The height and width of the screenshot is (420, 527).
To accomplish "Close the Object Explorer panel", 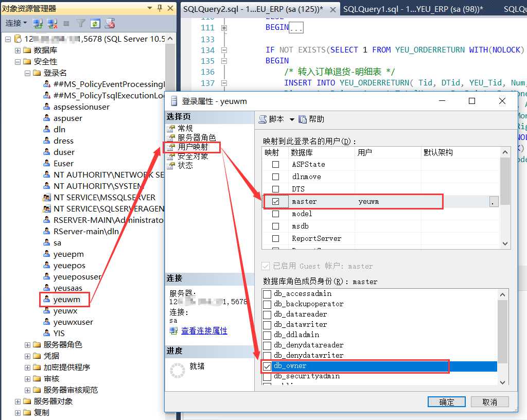I will [x=170, y=8].
